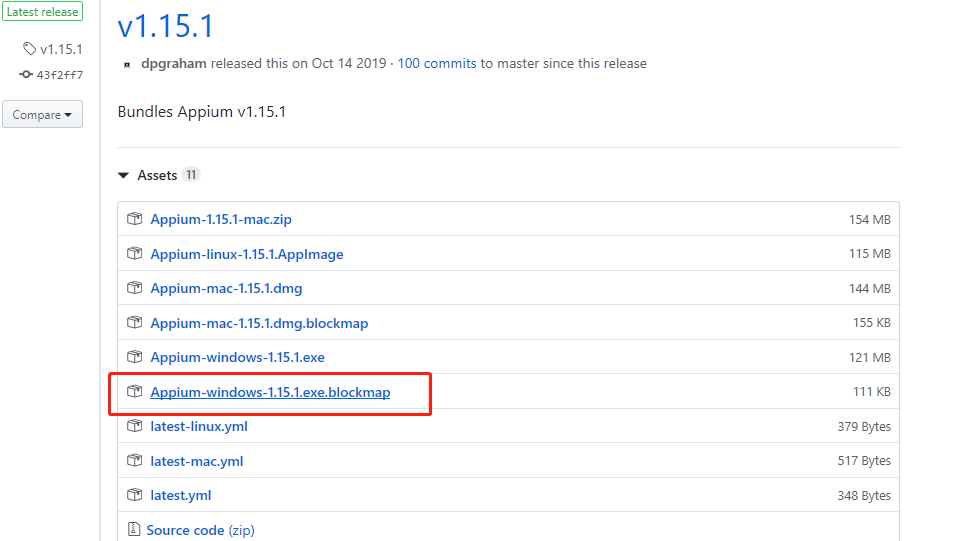Image resolution: width=963 pixels, height=541 pixels.
Task: Click the 144 MB file size
Action: (870, 289)
